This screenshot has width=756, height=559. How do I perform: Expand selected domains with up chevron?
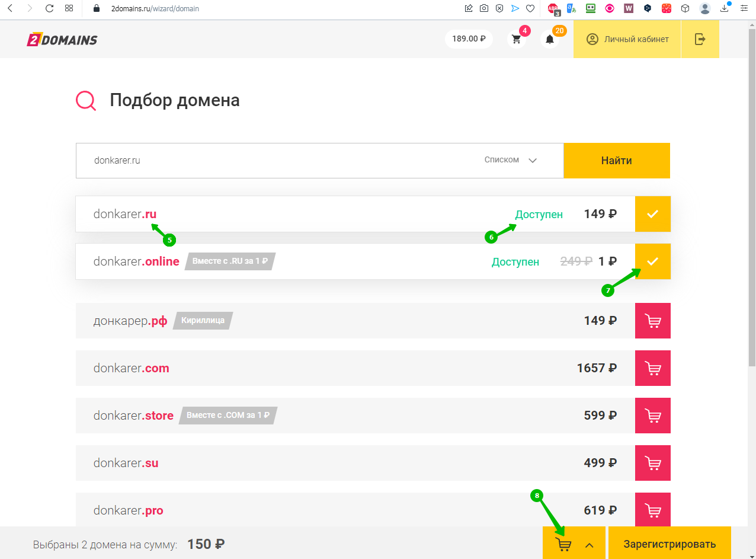[590, 545]
